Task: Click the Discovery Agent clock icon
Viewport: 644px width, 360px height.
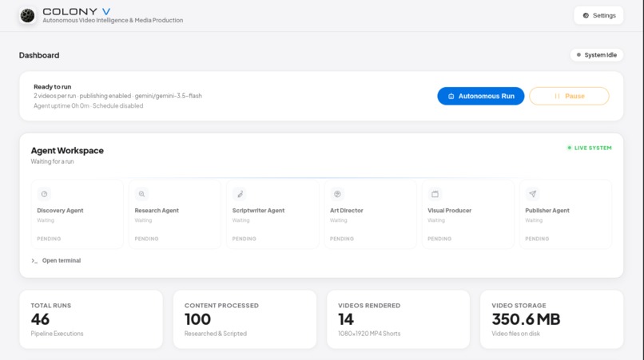Action: point(44,194)
